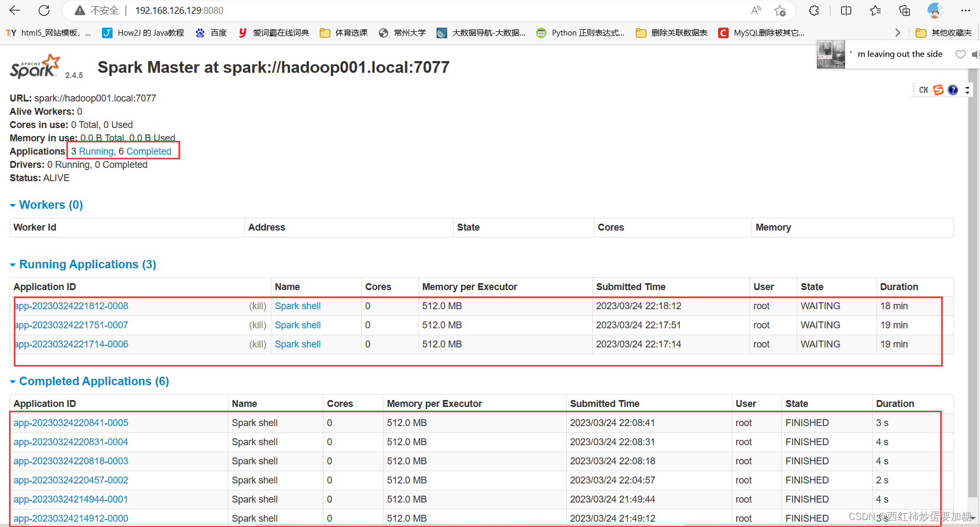Screen dimensions: 980x527
Task: Open app-20230324221812-0008 application details
Action: tap(71, 306)
